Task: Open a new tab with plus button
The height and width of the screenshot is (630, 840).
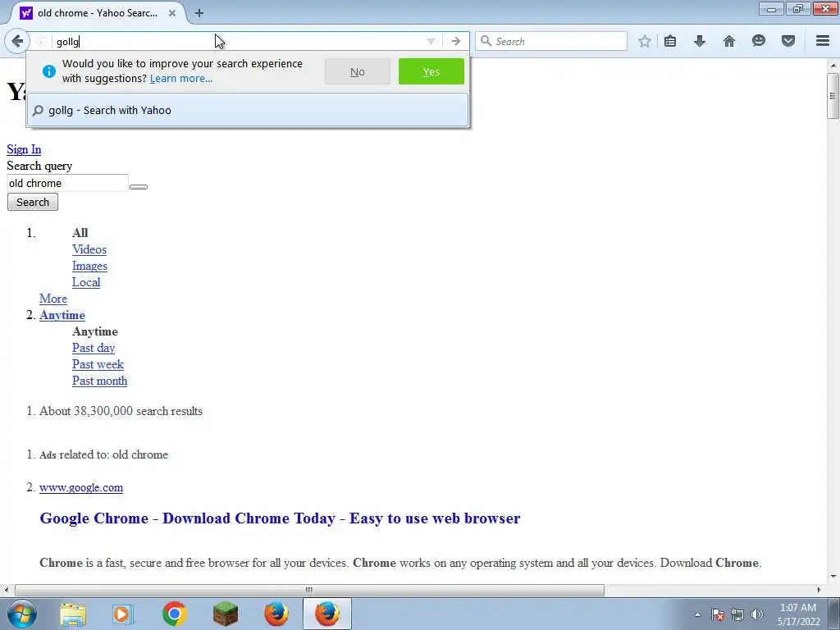Action: click(x=199, y=13)
